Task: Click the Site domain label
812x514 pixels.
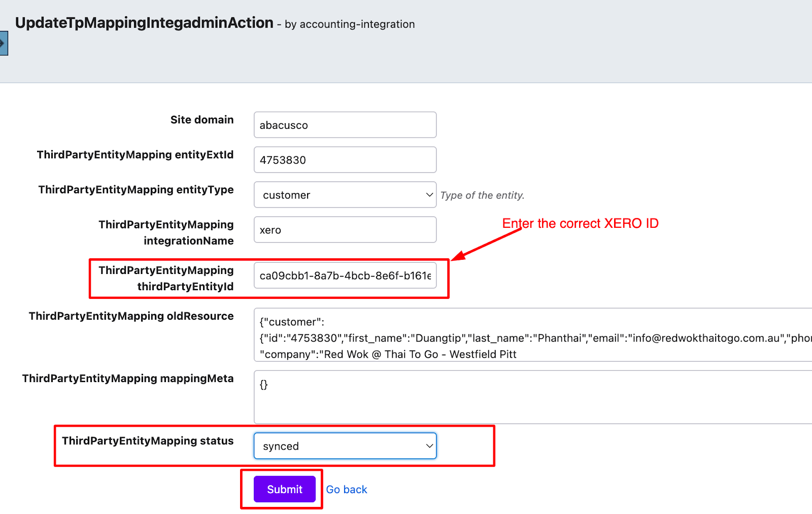Action: click(202, 120)
